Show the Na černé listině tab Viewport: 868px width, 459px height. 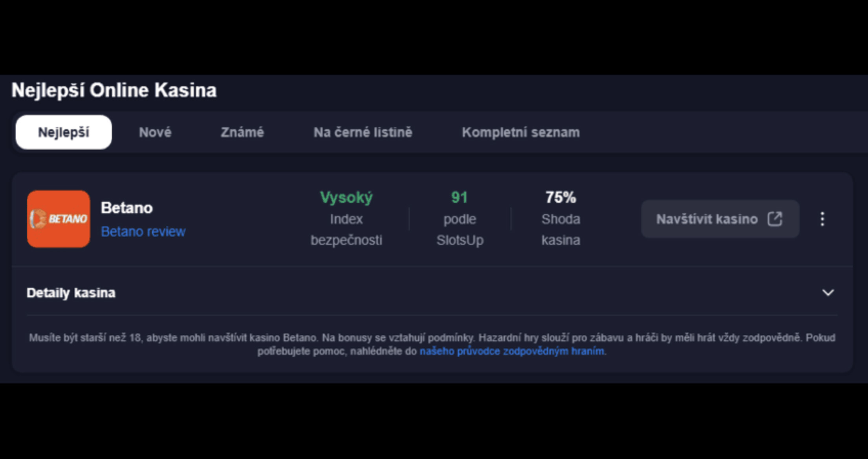click(363, 132)
